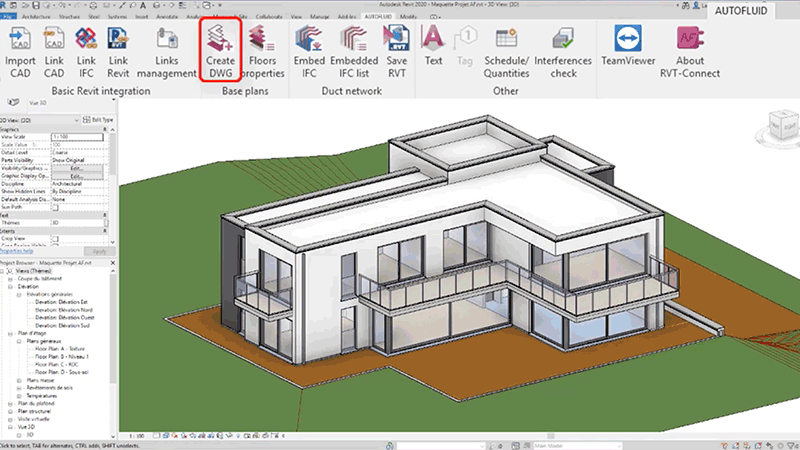
Task: Expand the Plans masse node
Action: 19,381
